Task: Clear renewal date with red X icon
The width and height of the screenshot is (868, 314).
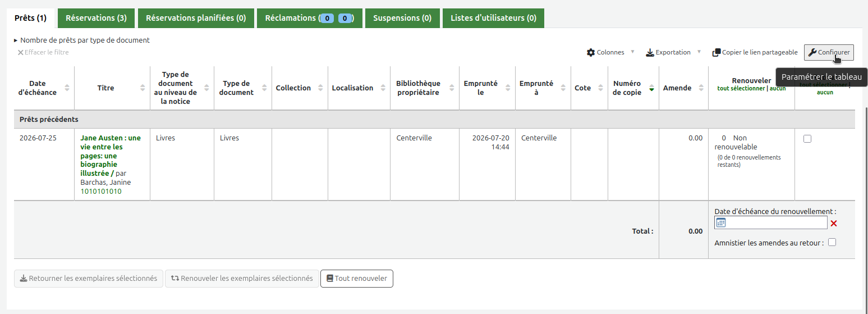Action: (x=834, y=224)
